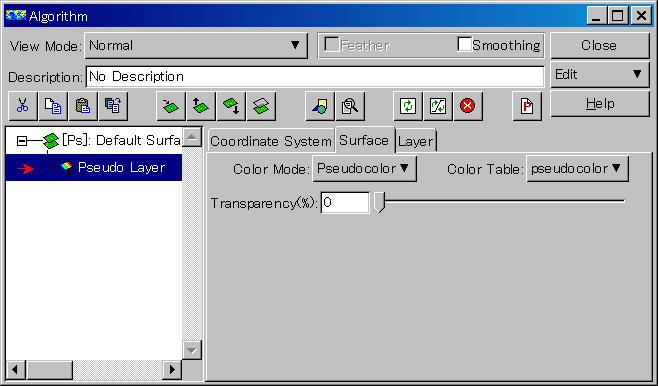This screenshot has width=658, height=386.
Task: Click the Help button
Action: coord(600,104)
